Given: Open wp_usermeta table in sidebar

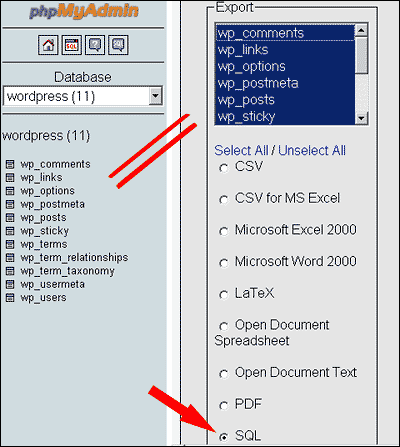Looking at the screenshot, I should point(52,284).
